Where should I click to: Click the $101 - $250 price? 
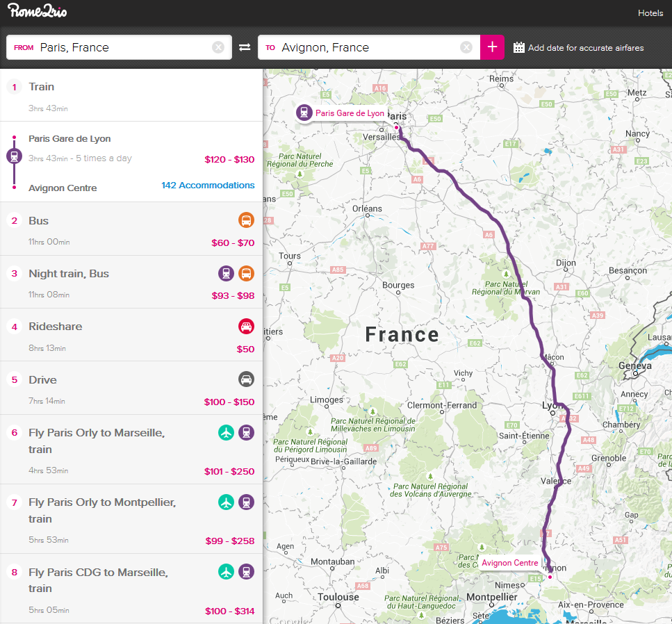229,471
